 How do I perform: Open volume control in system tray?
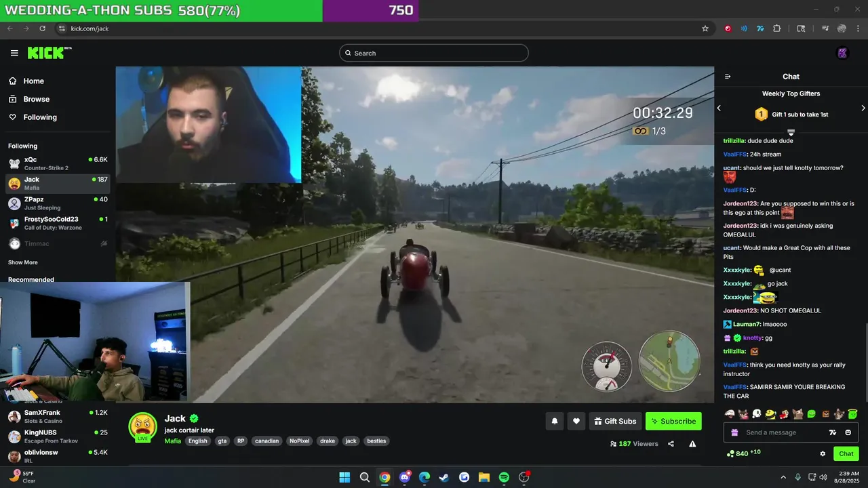click(823, 477)
